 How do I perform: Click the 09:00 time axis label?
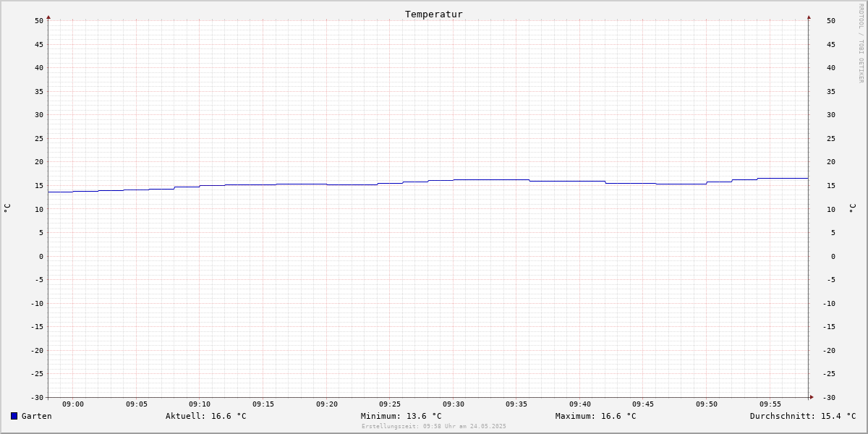(73, 404)
